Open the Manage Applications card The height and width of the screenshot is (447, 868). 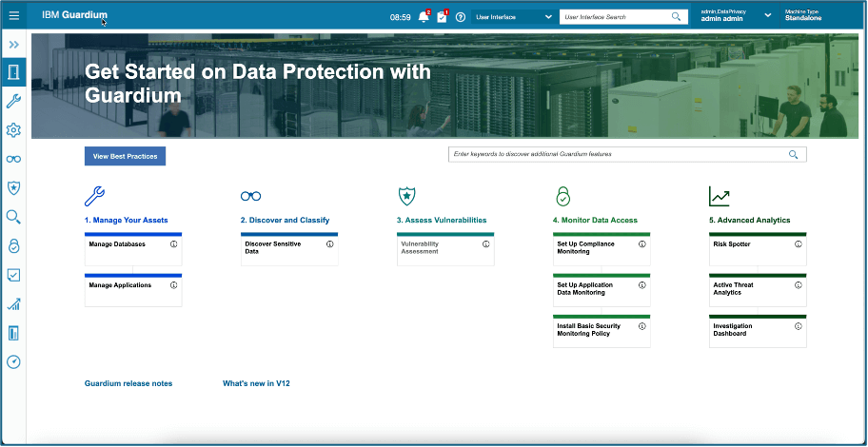[133, 290]
